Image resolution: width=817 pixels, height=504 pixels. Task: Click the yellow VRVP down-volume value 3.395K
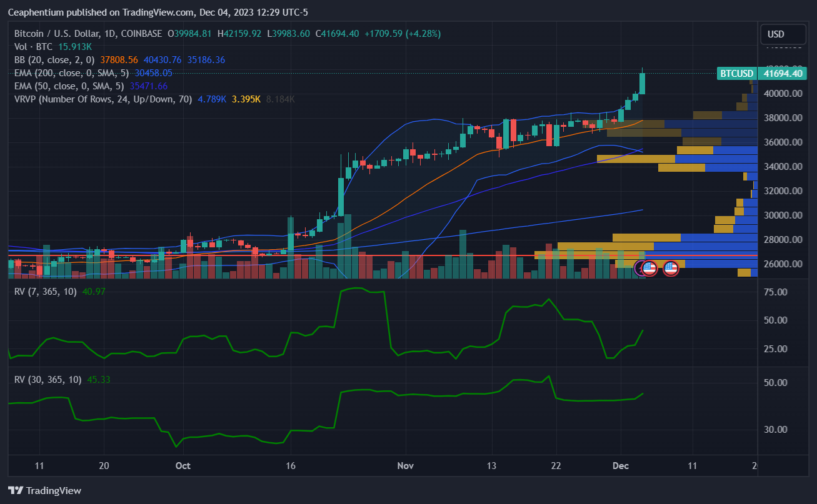click(246, 99)
